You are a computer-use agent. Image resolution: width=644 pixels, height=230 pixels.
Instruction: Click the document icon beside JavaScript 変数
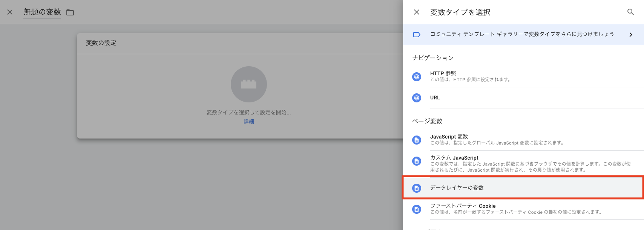(417, 140)
